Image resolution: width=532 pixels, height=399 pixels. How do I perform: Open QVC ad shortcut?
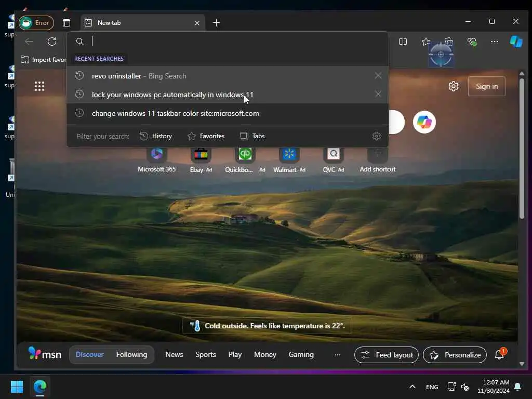pyautogui.click(x=334, y=160)
